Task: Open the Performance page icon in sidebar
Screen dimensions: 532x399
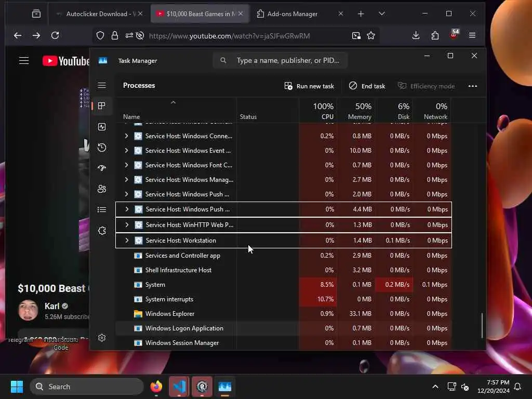Action: pos(102,127)
